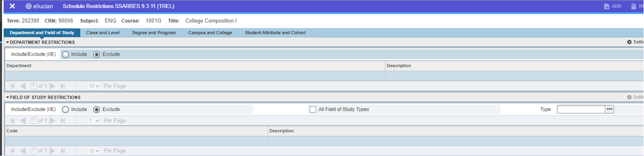Collapse the Department Restrictions section
Screen dimensions: 644x156
point(7,42)
